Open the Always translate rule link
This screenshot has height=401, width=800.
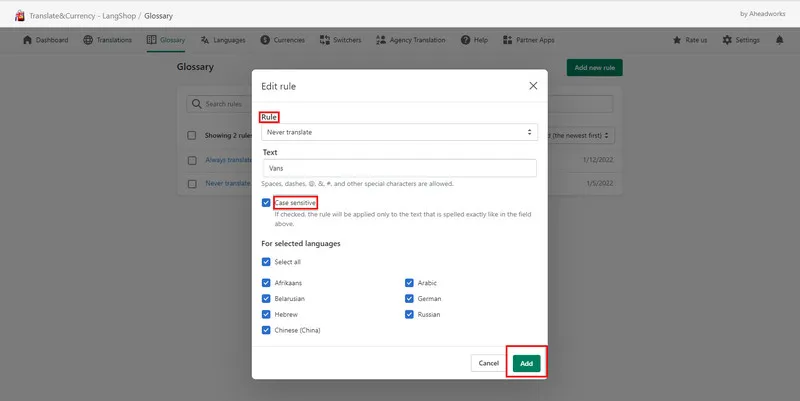(x=229, y=160)
